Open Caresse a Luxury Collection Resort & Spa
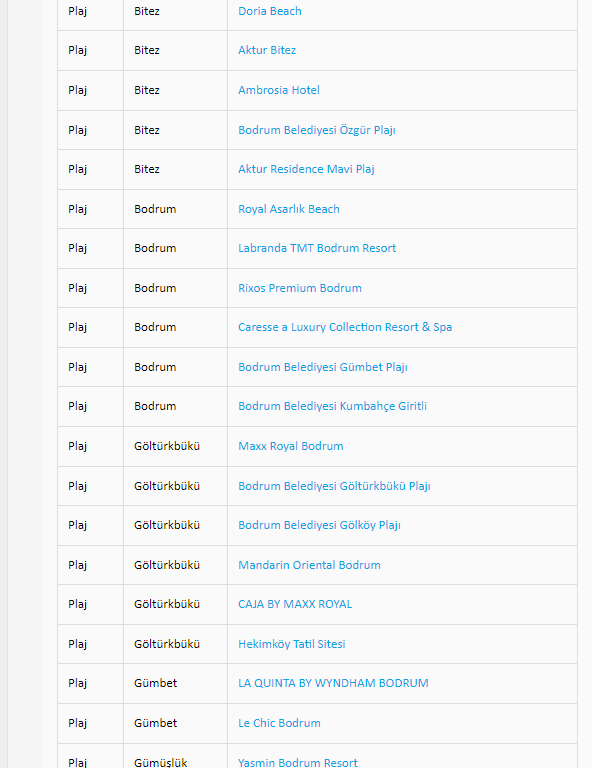The width and height of the screenshot is (592, 768). (345, 327)
